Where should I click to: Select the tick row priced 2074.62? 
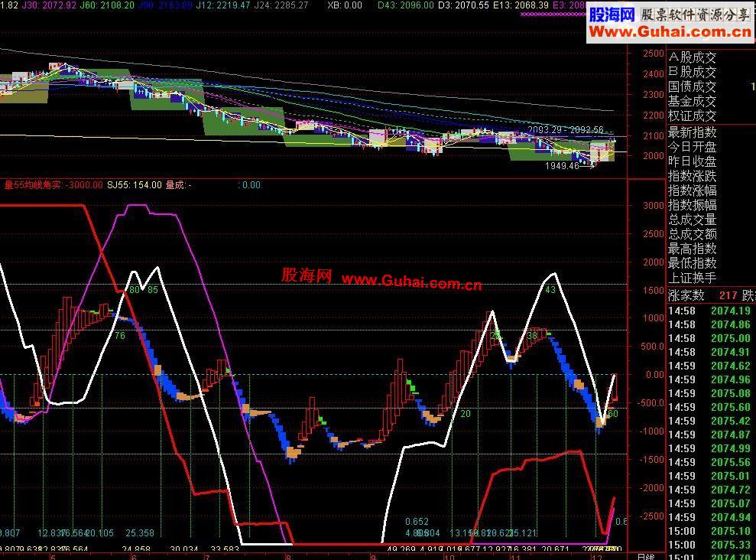(711, 366)
